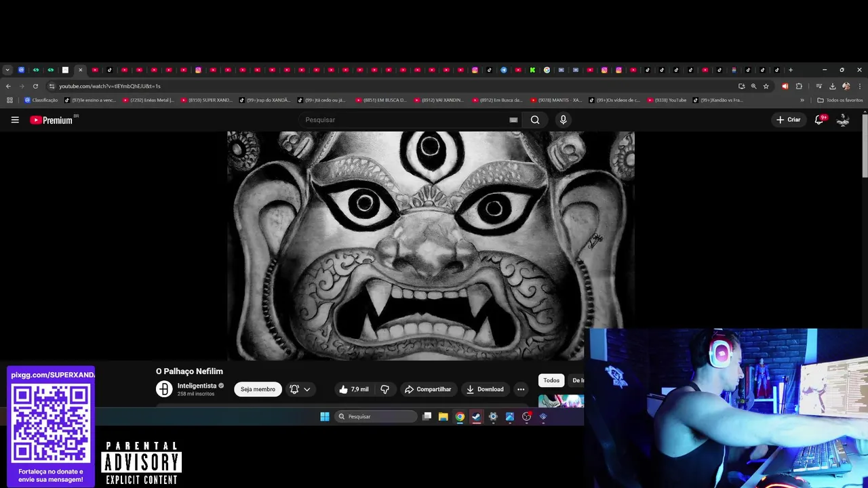Image resolution: width=868 pixels, height=488 pixels.
Task: Click the red speaker extension icon
Action: click(785, 86)
